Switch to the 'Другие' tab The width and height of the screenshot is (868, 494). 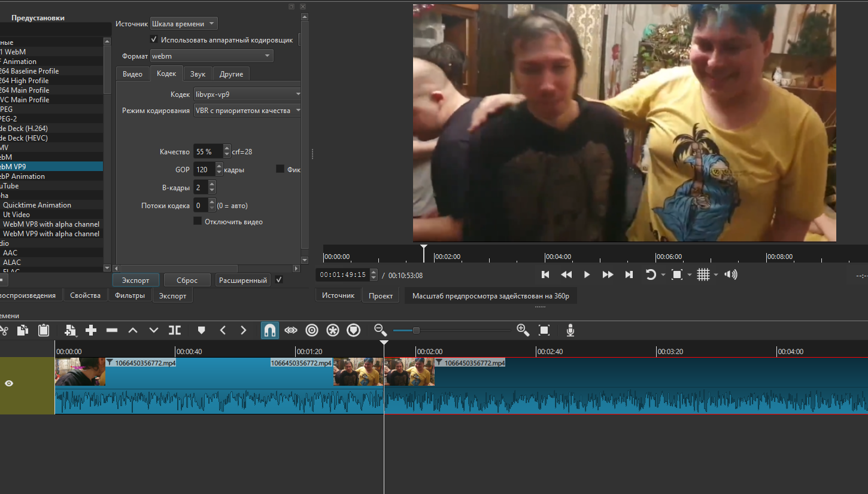tap(231, 74)
